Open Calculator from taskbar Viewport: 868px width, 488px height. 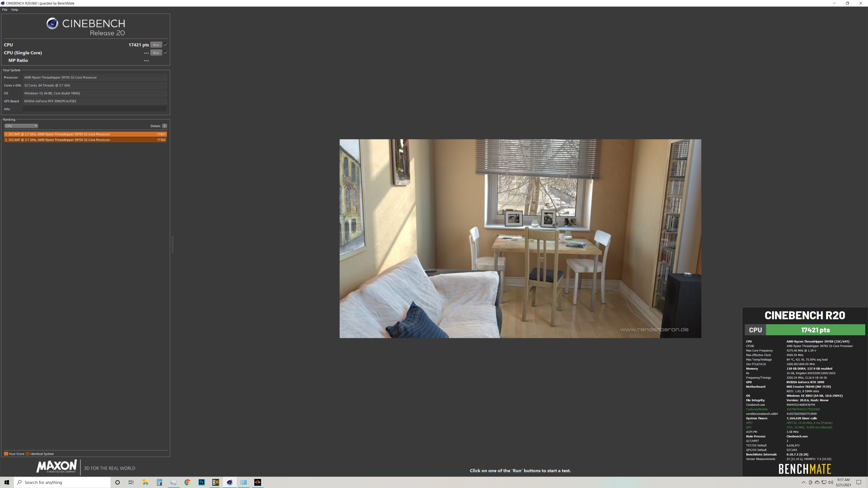[159, 482]
